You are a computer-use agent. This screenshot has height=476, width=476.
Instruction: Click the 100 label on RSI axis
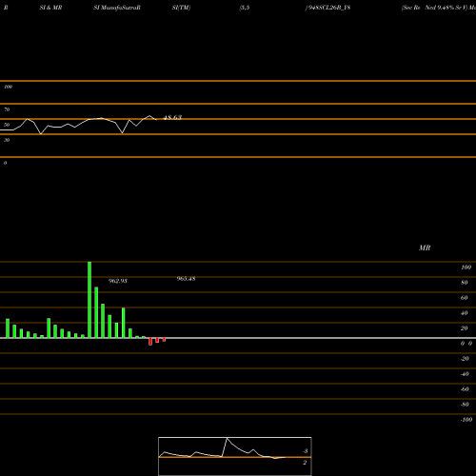8,87
